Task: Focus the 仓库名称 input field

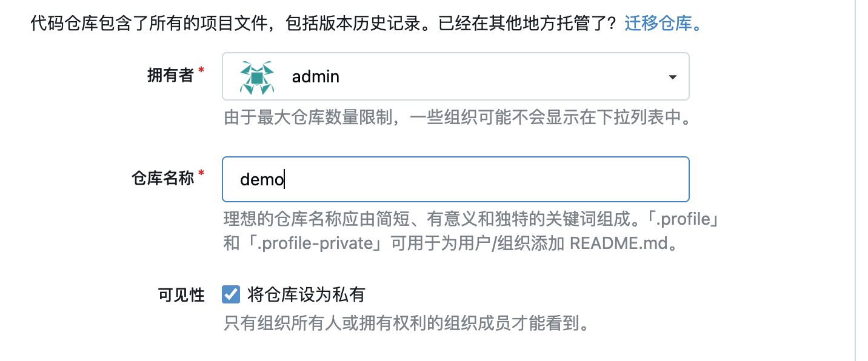Action: (x=455, y=179)
